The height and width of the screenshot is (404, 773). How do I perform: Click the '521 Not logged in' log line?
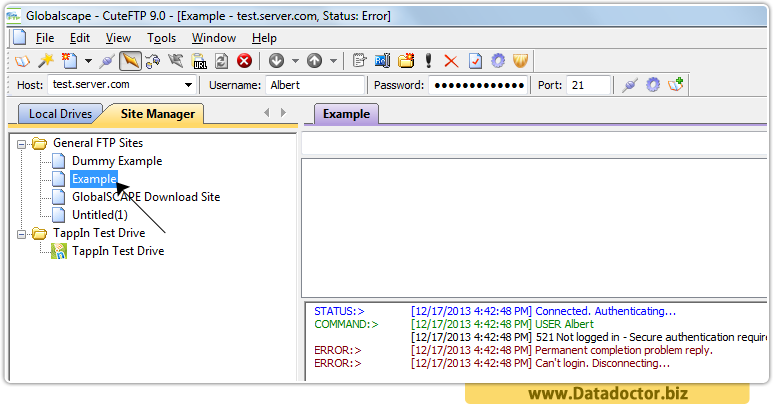click(x=588, y=337)
